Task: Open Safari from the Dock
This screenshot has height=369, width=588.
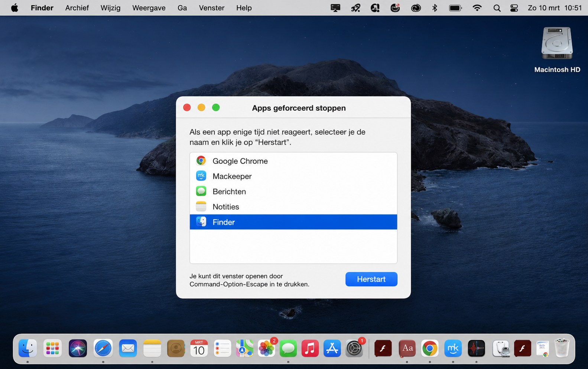Action: click(103, 349)
